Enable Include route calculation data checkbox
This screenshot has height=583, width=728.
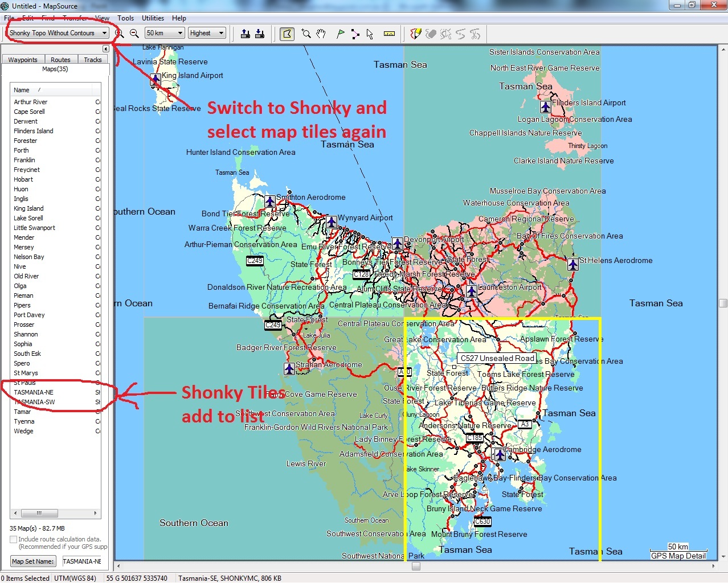pos(13,539)
